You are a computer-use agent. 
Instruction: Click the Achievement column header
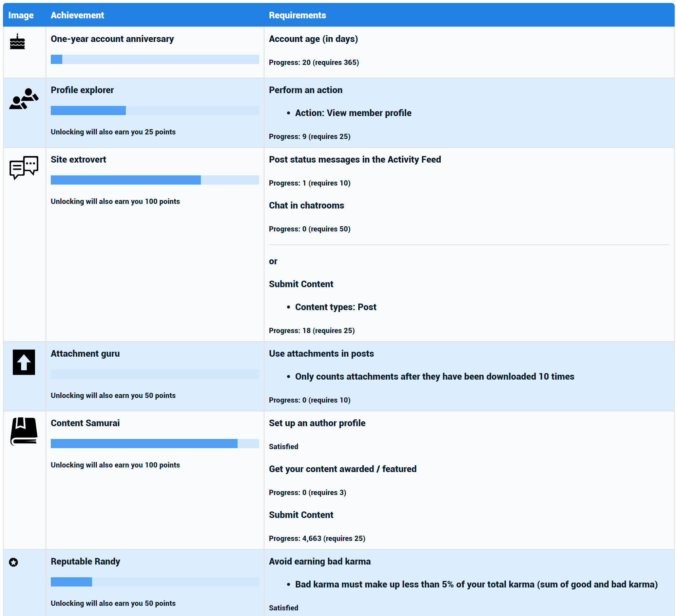coord(77,15)
